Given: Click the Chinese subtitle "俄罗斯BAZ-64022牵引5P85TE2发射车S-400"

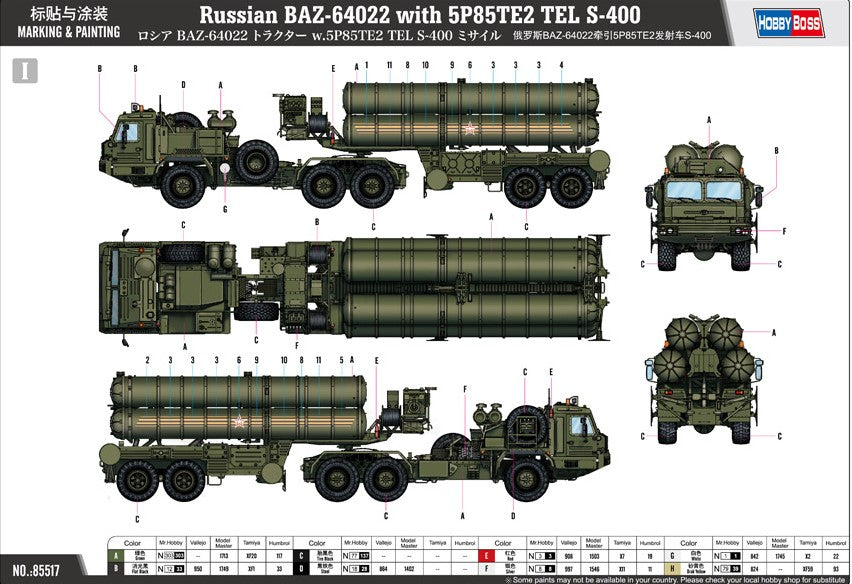Looking at the screenshot, I should coord(612,36).
